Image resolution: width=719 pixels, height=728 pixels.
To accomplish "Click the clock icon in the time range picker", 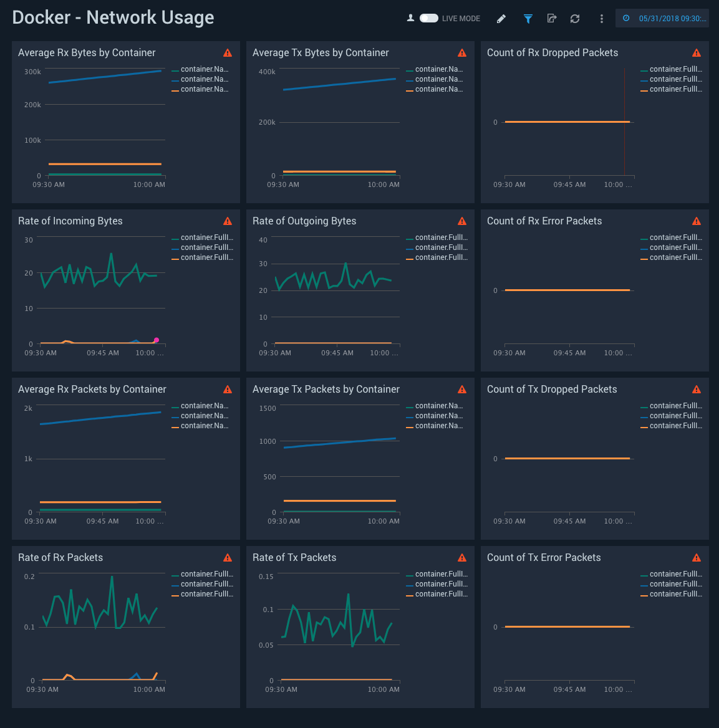I will [x=626, y=18].
